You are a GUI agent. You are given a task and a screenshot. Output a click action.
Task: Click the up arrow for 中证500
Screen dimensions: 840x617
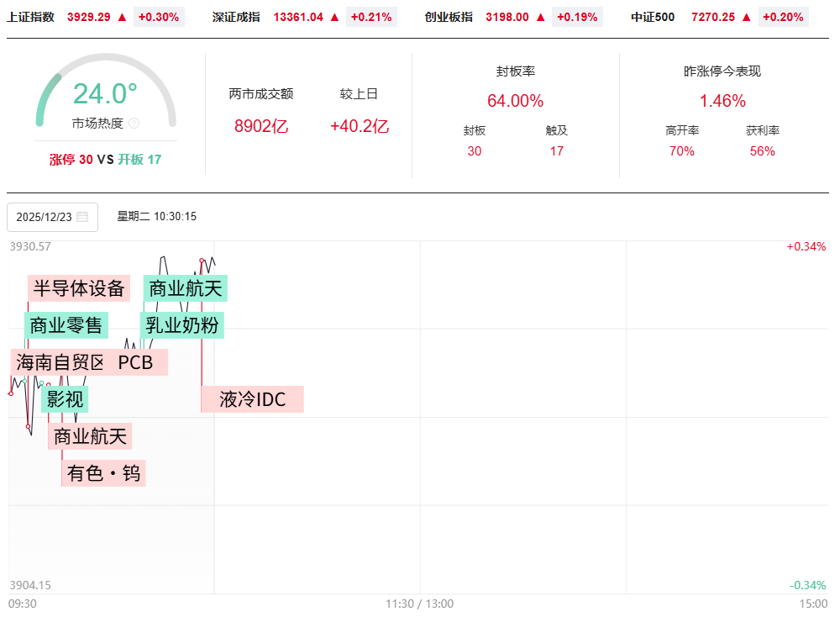(x=747, y=17)
